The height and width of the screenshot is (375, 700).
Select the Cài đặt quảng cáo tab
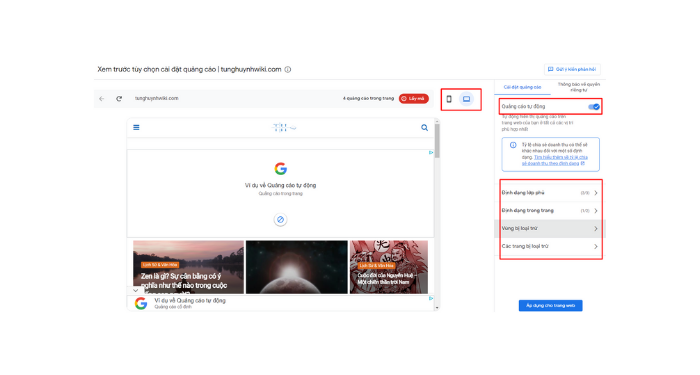[x=522, y=87]
